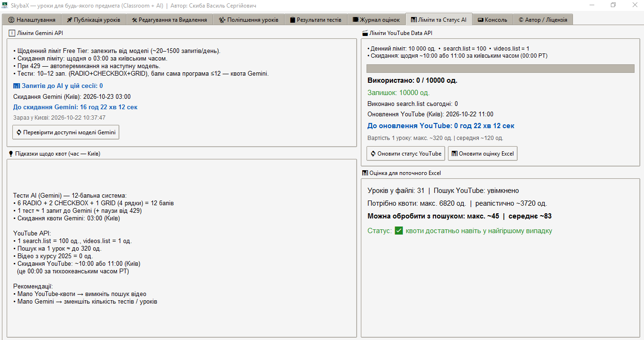Select the Поліпшення уроків tab
Screen dimensions: 644x340
249,20
